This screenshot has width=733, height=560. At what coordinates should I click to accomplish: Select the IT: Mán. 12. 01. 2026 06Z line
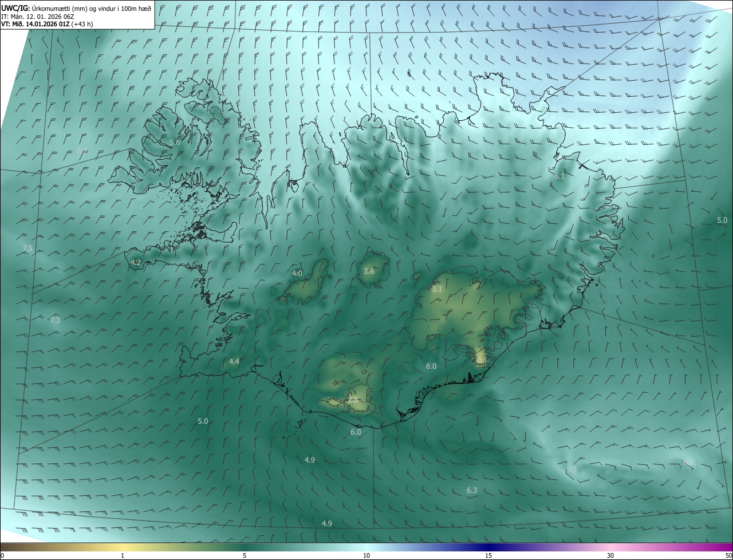point(38,17)
